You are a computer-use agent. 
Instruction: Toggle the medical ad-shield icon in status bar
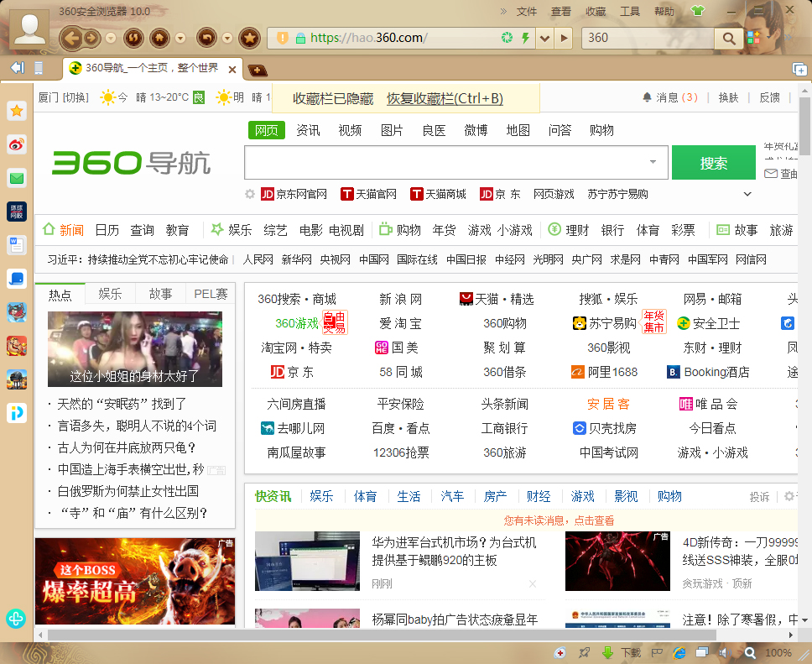561,652
